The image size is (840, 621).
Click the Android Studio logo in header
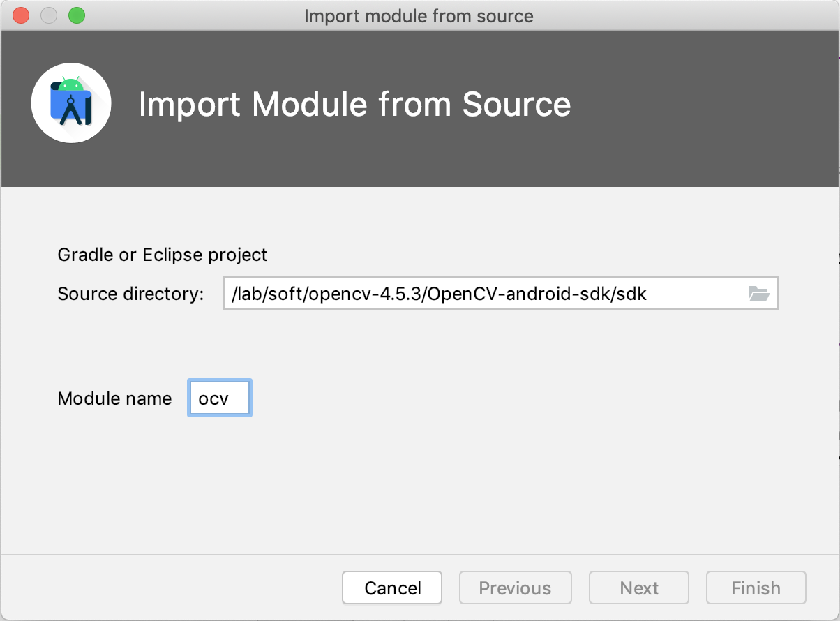pos(71,103)
